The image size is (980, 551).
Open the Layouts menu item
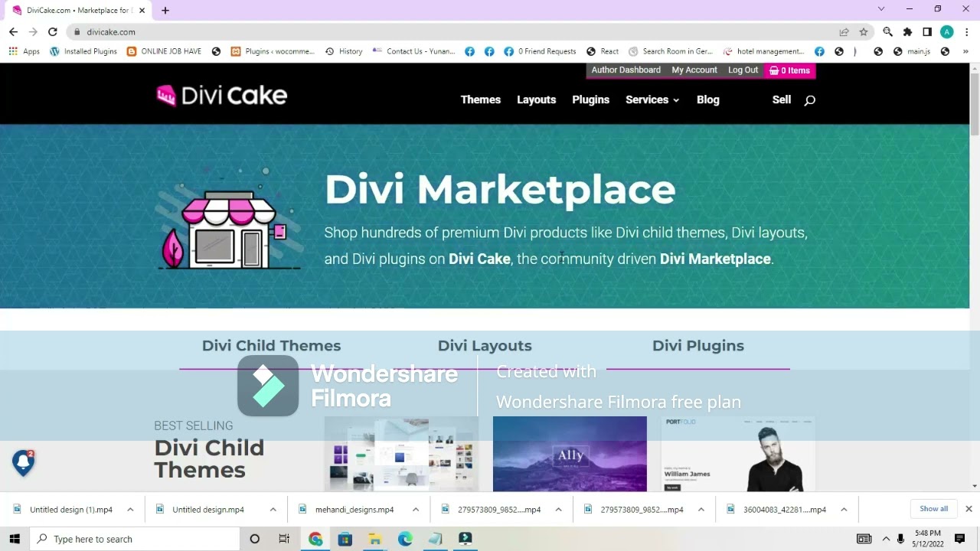[x=536, y=100]
